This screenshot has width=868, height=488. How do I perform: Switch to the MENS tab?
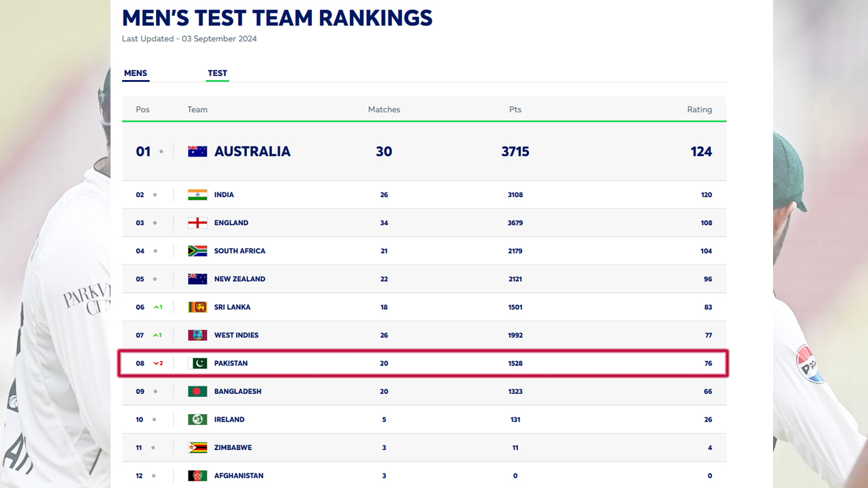click(136, 73)
